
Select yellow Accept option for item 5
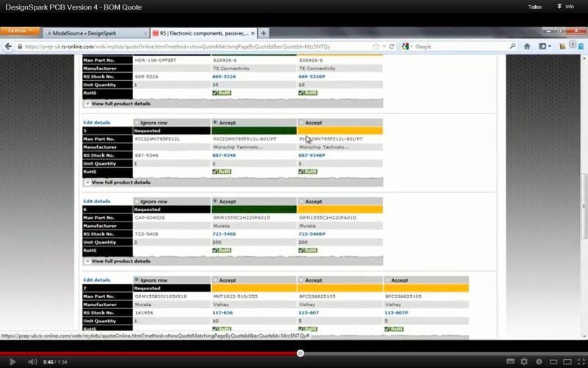click(x=301, y=122)
